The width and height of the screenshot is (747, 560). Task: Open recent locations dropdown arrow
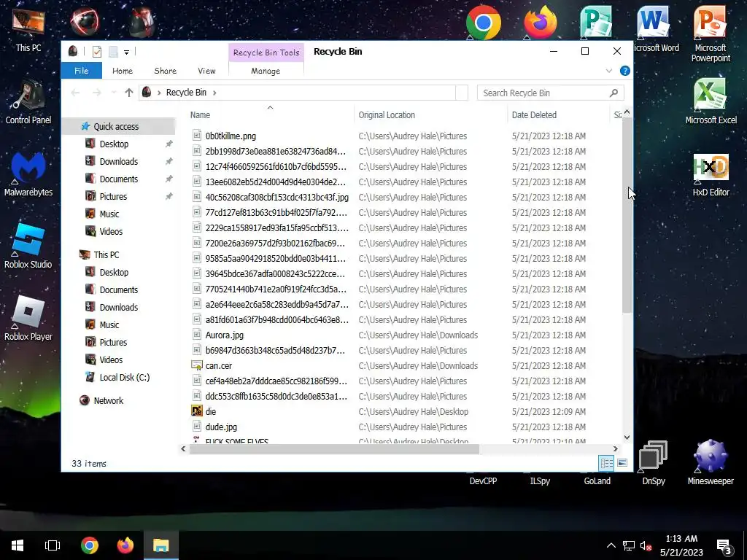pyautogui.click(x=113, y=93)
